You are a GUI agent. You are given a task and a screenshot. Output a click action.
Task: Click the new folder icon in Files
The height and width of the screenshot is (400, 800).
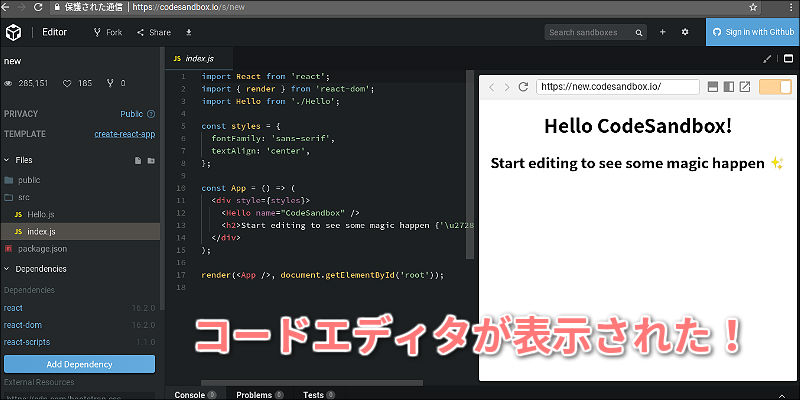click(151, 161)
